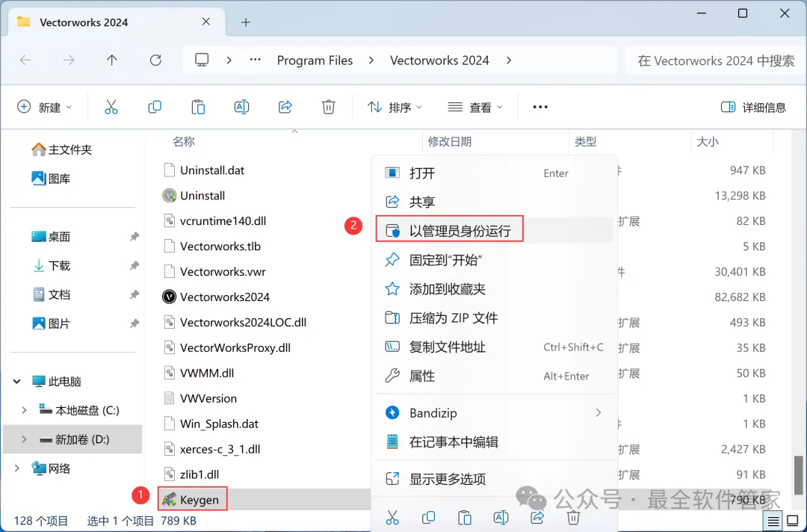Choose 显示更多选项 in context menu
This screenshot has height=532, width=807.
point(494,479)
